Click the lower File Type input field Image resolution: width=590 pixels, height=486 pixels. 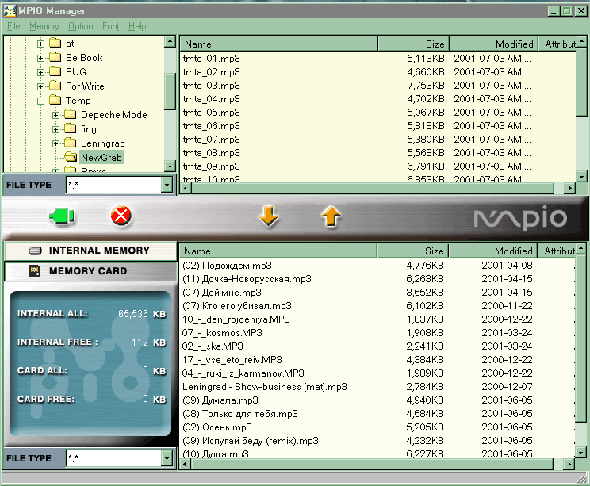(x=114, y=458)
